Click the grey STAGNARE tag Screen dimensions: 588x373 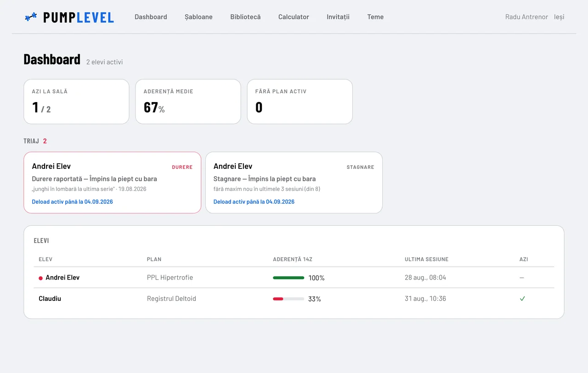pyautogui.click(x=361, y=167)
